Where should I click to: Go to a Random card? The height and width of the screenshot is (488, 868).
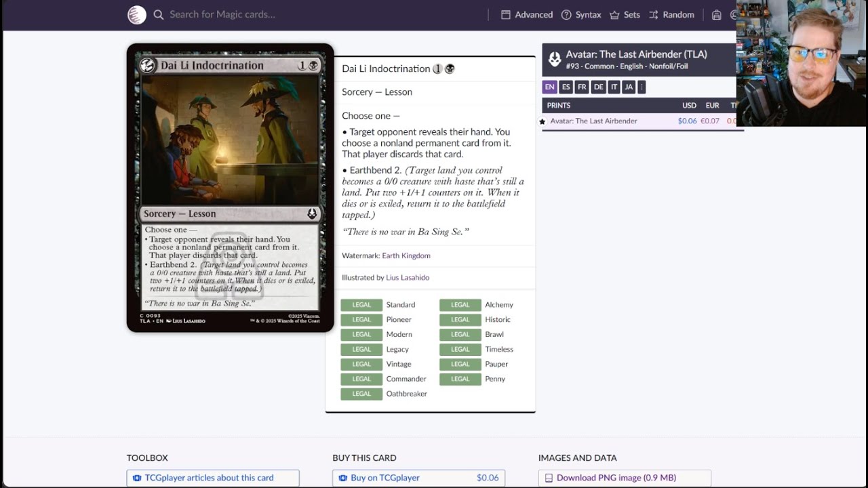[671, 15]
